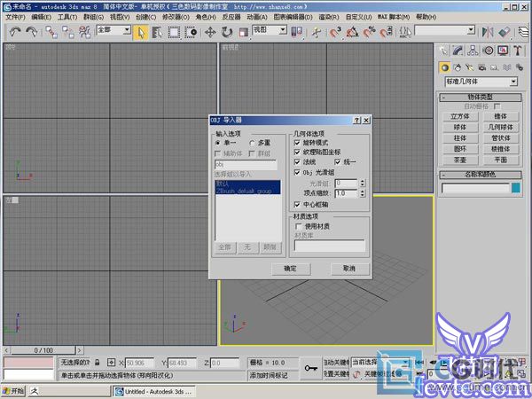Toggle the Spinner Snap icon

386,32
